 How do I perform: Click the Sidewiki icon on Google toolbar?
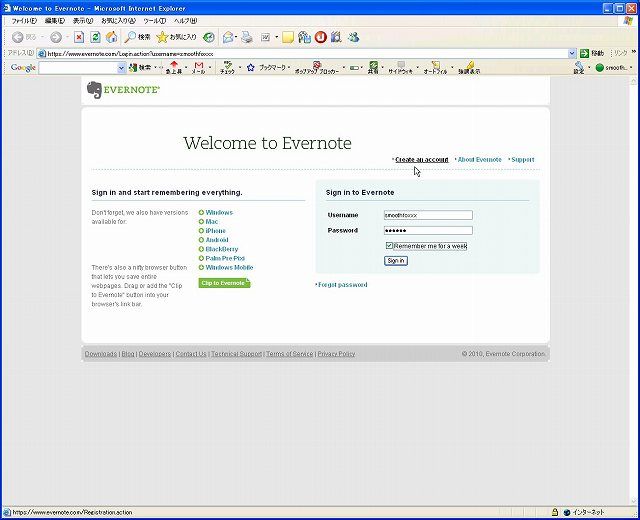pos(401,65)
